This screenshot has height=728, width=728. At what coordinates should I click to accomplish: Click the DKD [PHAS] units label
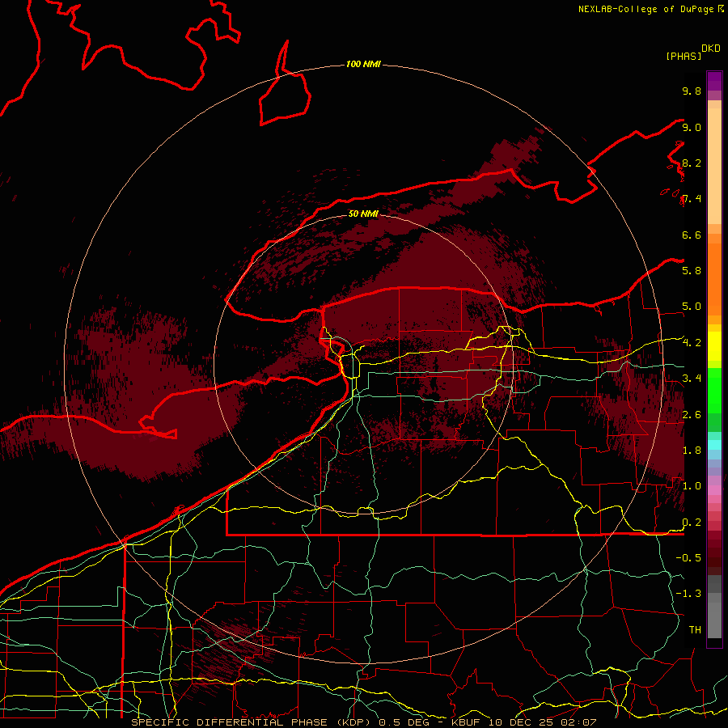[x=692, y=53]
